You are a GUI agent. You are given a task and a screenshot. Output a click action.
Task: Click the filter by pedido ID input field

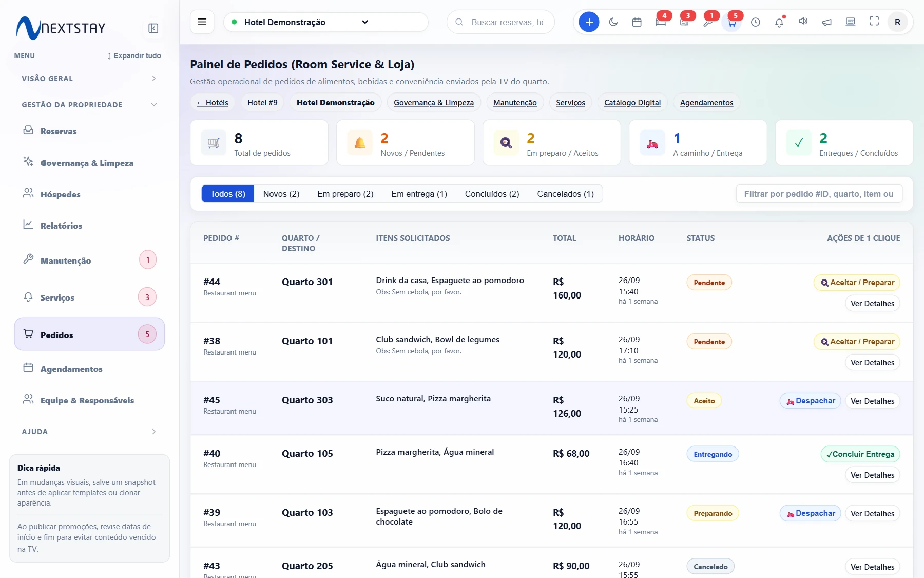(819, 194)
